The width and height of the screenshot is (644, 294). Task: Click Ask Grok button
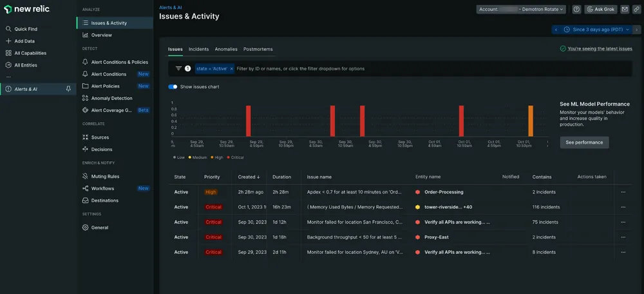pos(601,9)
